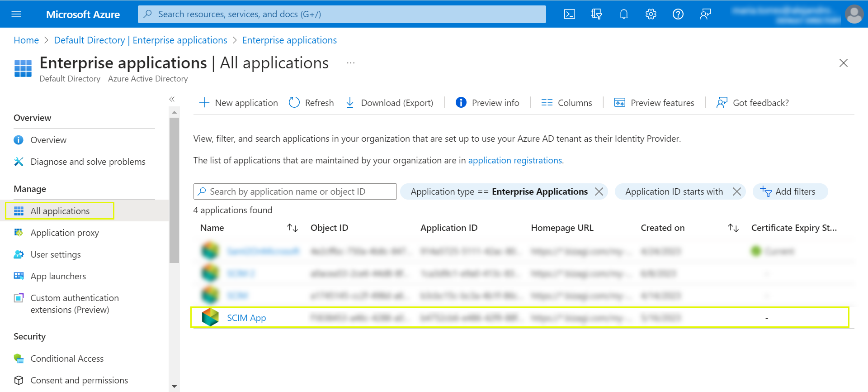This screenshot has height=392, width=868.
Task: Open portal settings gear
Action: [x=651, y=14]
